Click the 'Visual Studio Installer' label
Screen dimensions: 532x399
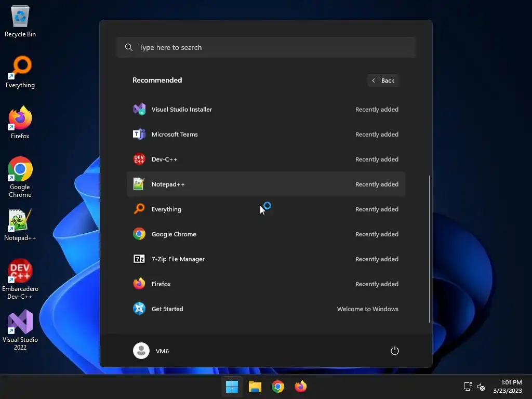click(181, 109)
